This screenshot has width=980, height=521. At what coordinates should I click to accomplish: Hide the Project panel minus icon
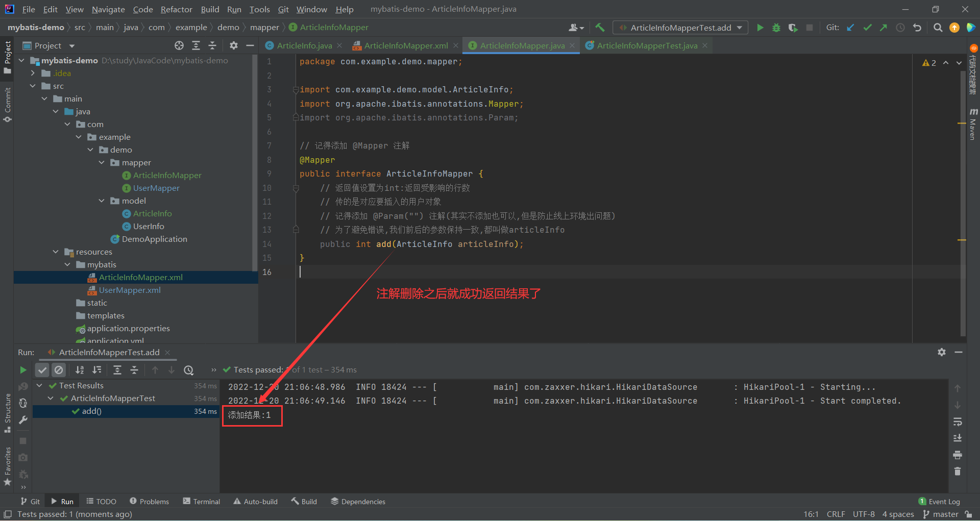click(x=250, y=45)
